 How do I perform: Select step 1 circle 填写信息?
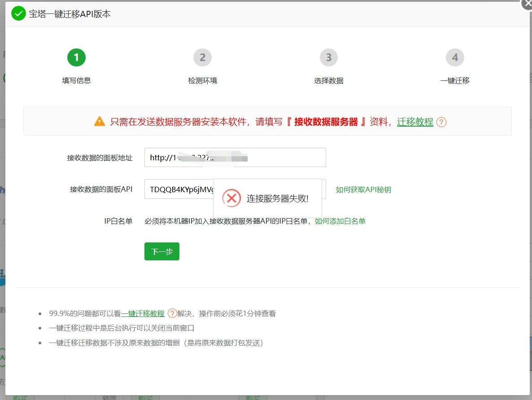[76, 57]
